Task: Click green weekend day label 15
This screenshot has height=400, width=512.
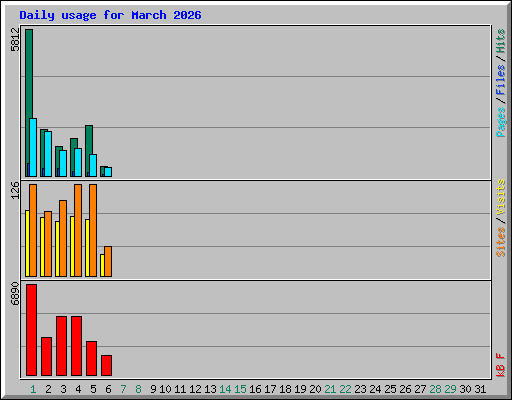Action: [240, 389]
